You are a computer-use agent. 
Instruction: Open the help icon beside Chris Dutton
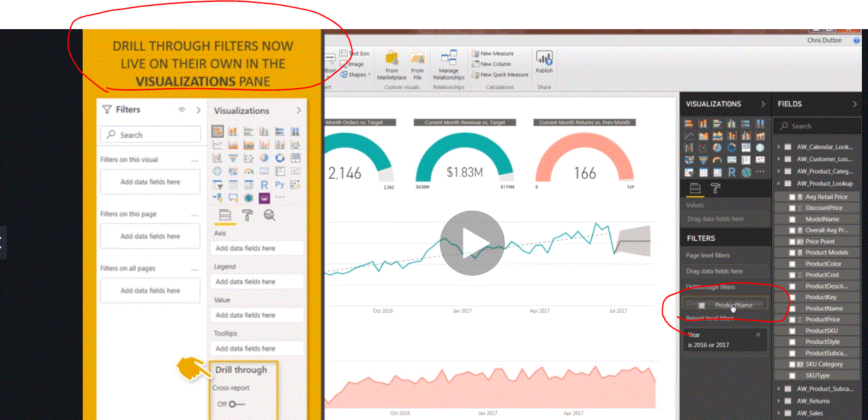click(x=857, y=40)
